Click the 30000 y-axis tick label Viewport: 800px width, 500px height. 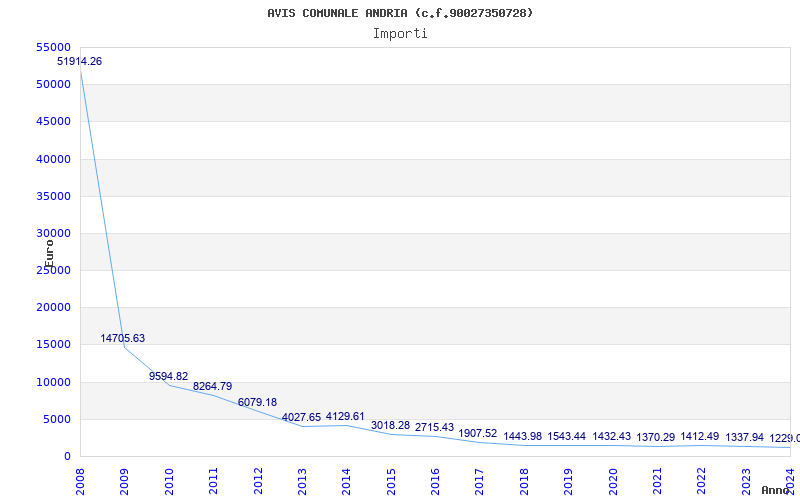click(x=54, y=233)
